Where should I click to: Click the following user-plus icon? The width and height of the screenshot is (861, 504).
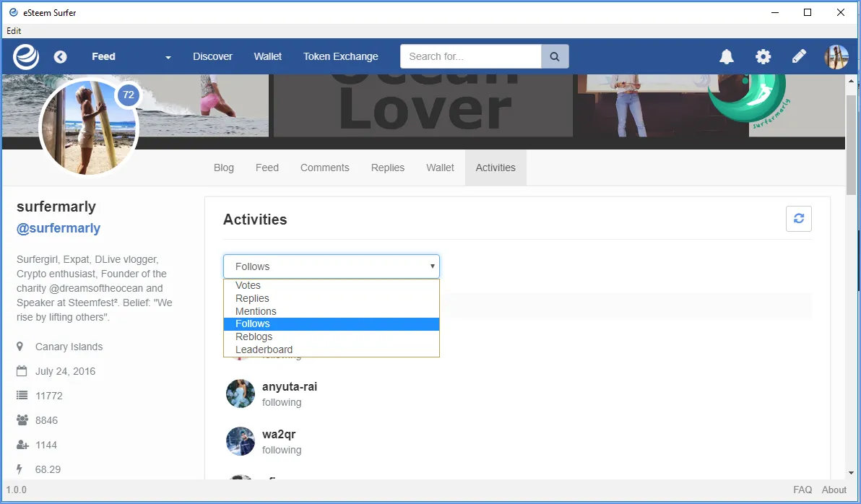pos(22,445)
